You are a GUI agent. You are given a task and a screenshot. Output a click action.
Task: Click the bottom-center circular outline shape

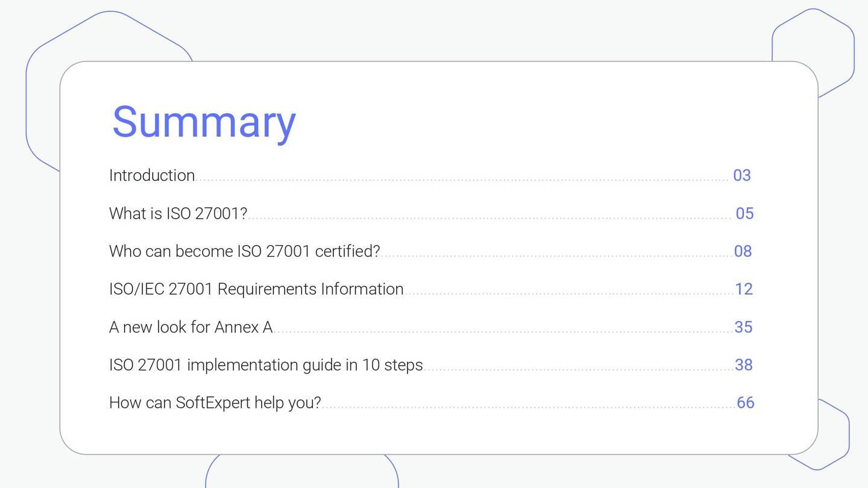301,476
